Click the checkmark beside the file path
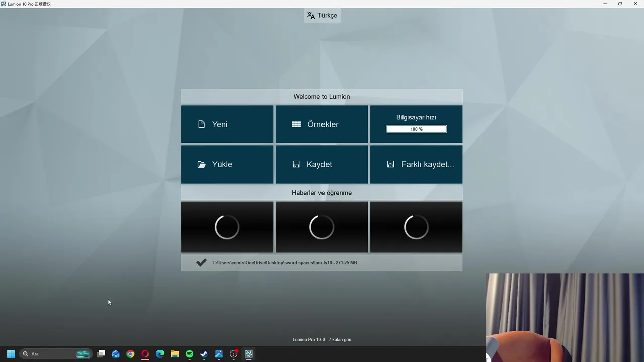644x362 pixels. pyautogui.click(x=201, y=262)
